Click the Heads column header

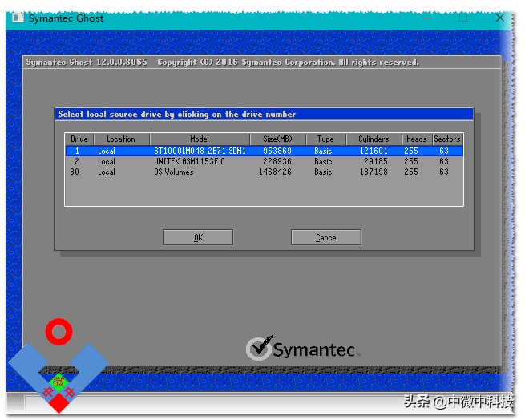click(x=417, y=139)
